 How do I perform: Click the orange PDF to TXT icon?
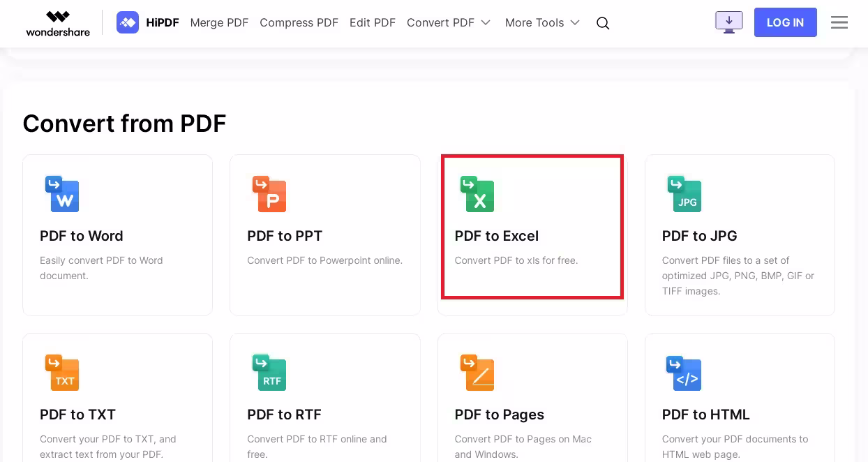point(62,373)
